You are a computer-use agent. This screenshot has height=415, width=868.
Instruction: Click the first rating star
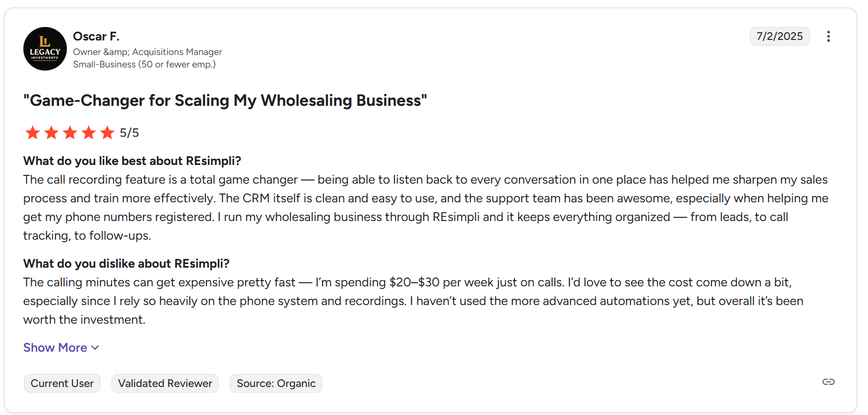(x=33, y=133)
